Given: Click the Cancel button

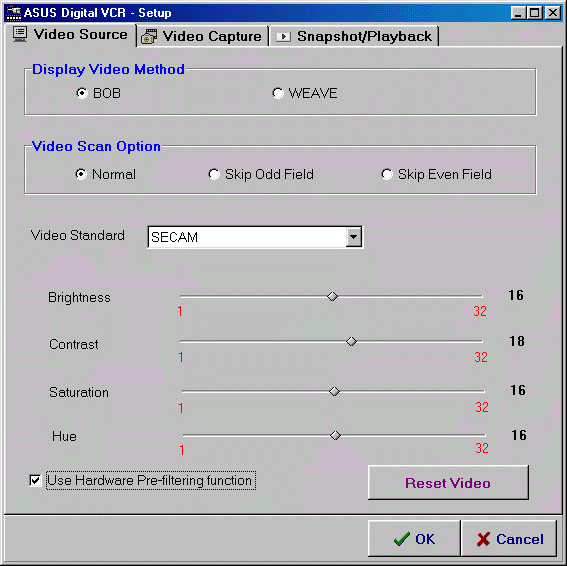Looking at the screenshot, I should tap(509, 538).
